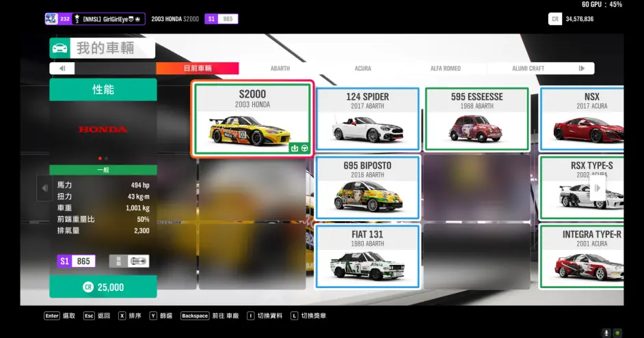Open the ALFA ROMEO tab
The height and width of the screenshot is (338, 644).
tap(445, 68)
